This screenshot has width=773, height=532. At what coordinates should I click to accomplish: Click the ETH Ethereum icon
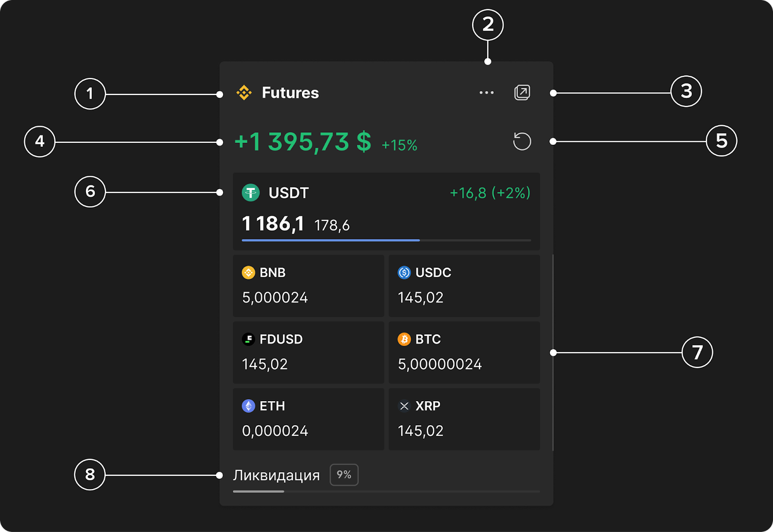(248, 406)
